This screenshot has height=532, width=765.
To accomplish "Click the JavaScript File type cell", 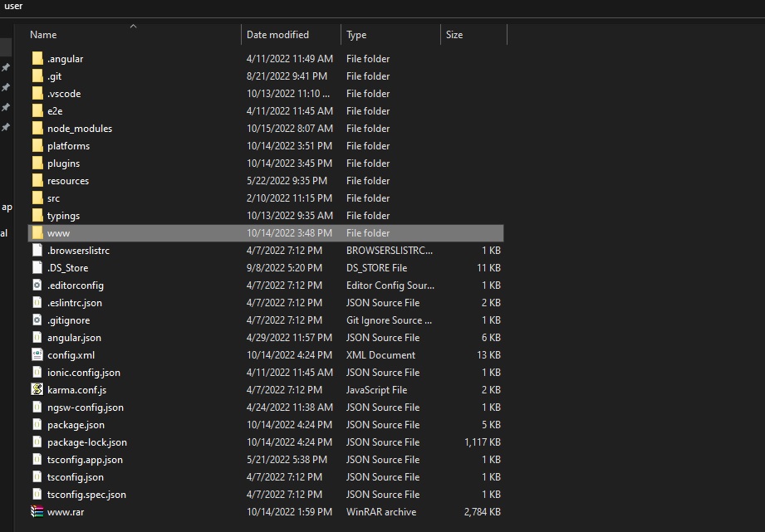I will (376, 390).
